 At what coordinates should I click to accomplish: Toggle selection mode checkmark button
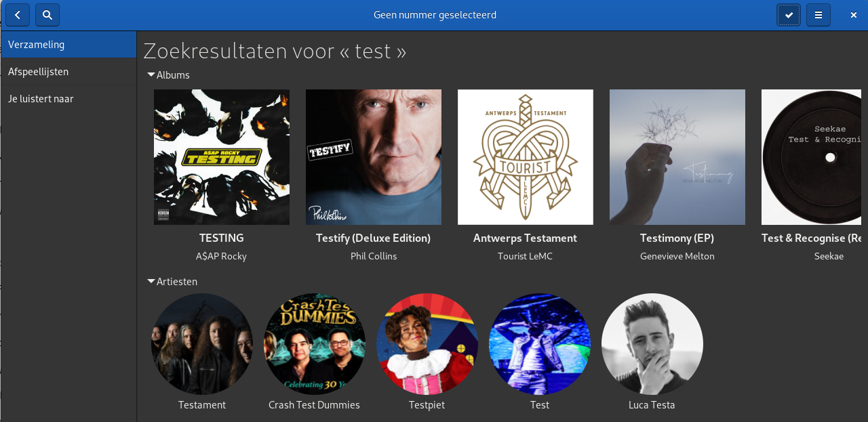tap(789, 15)
